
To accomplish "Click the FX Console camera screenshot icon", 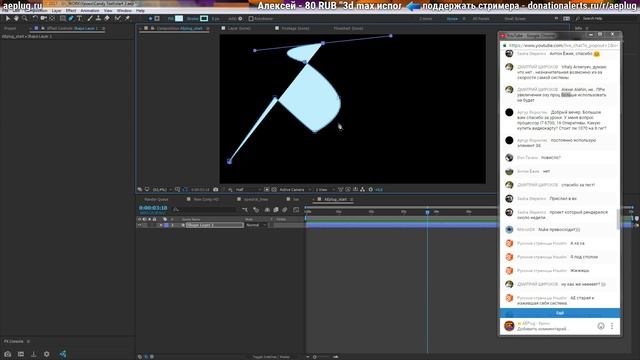I will [x=8, y=354].
